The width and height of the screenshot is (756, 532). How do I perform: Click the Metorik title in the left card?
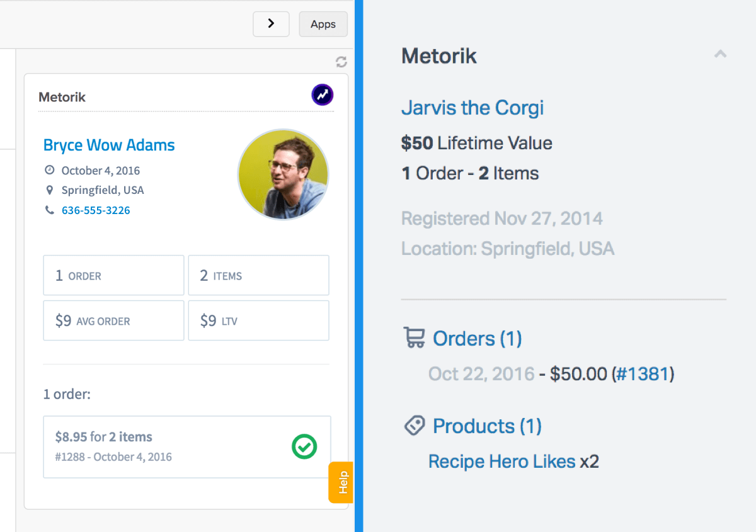pyautogui.click(x=62, y=97)
